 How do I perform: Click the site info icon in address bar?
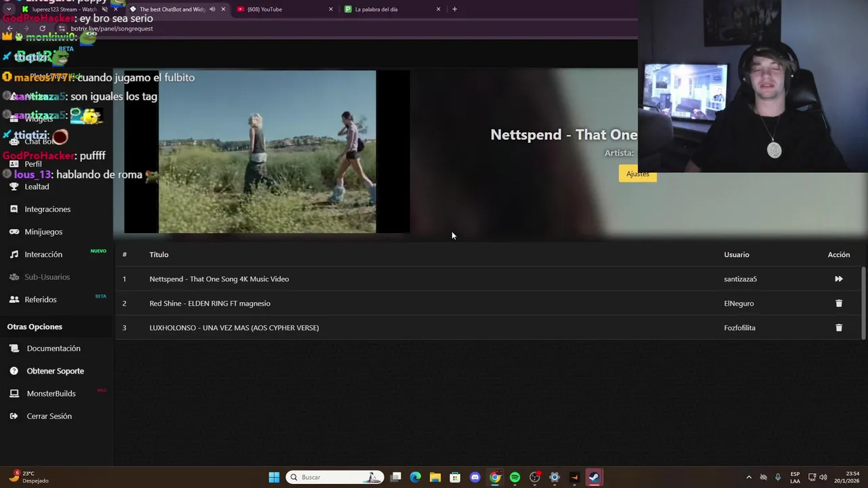tap(62, 28)
